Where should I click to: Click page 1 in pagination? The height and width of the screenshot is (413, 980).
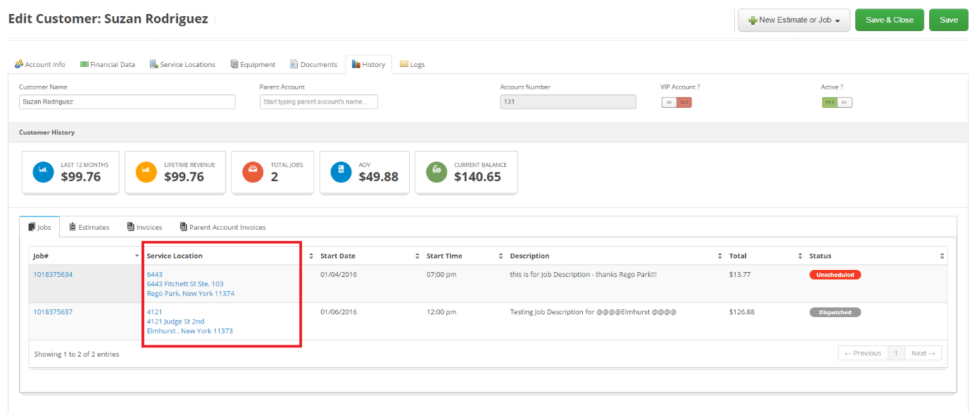point(896,353)
